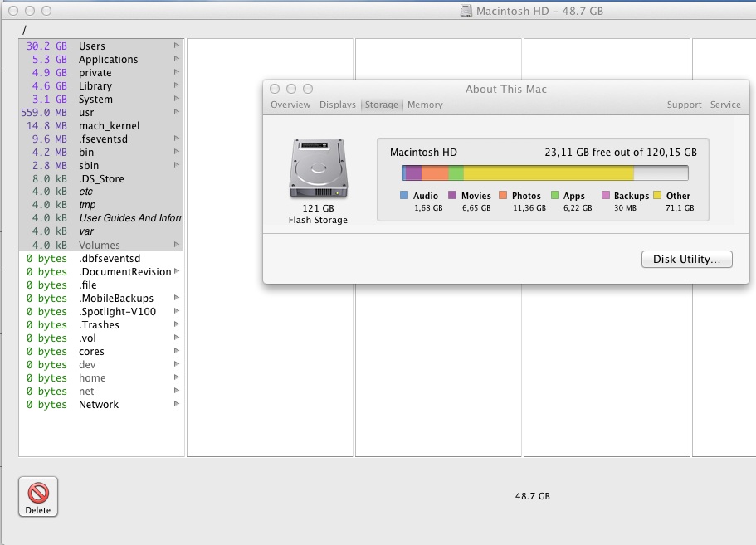Expand the Users folder arrow
The width and height of the screenshot is (756, 545).
coord(177,46)
